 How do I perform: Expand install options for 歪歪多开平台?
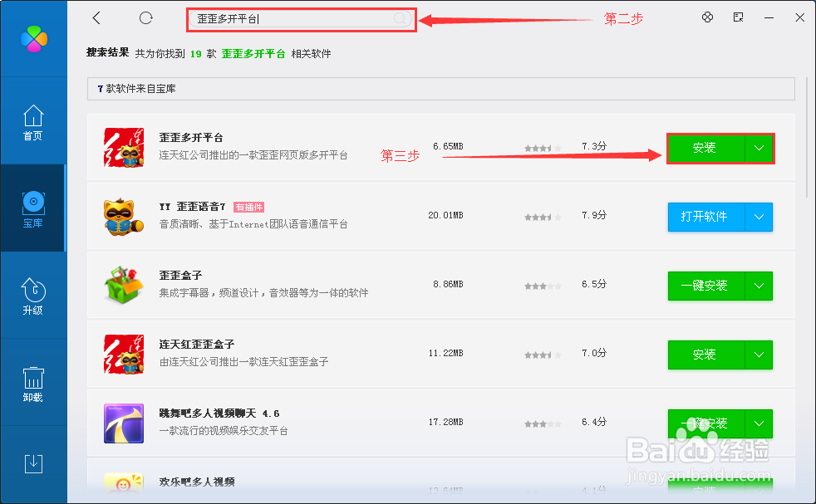pos(759,149)
